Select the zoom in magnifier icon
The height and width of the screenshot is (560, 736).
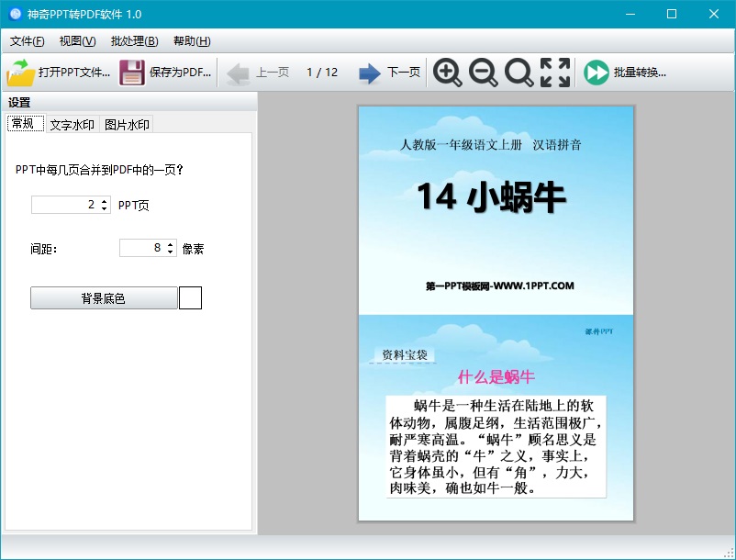[448, 73]
